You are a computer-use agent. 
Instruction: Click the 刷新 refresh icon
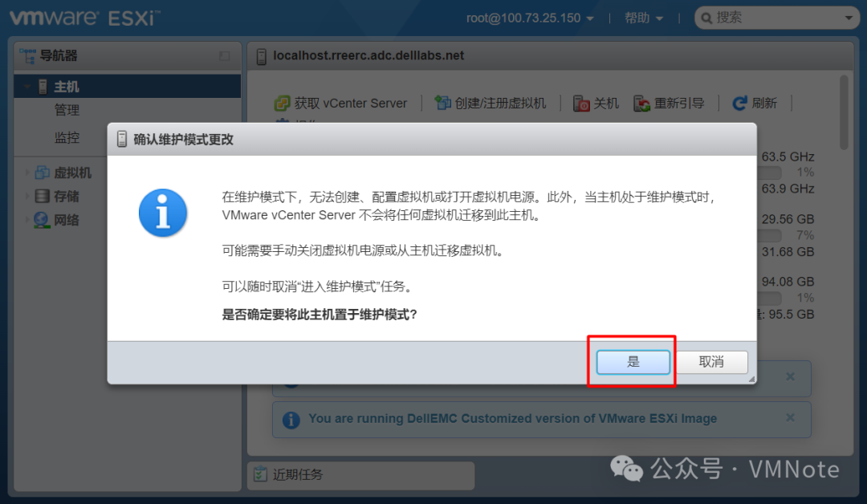click(739, 104)
